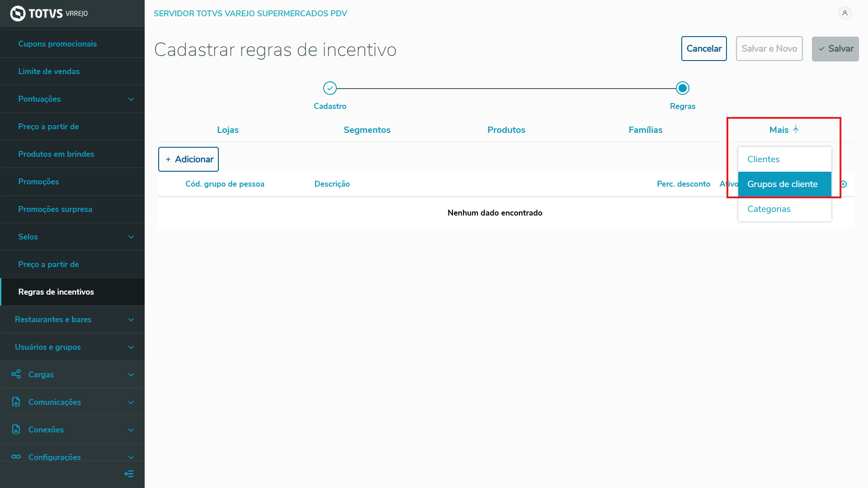The image size is (868, 488).
Task: Expand the Selos submenu chevron
Action: tap(131, 237)
